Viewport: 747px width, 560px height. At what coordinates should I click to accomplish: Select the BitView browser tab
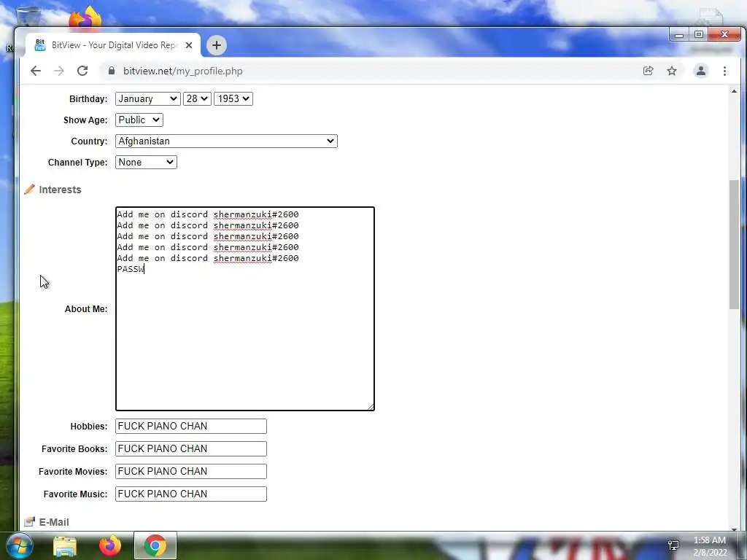113,45
